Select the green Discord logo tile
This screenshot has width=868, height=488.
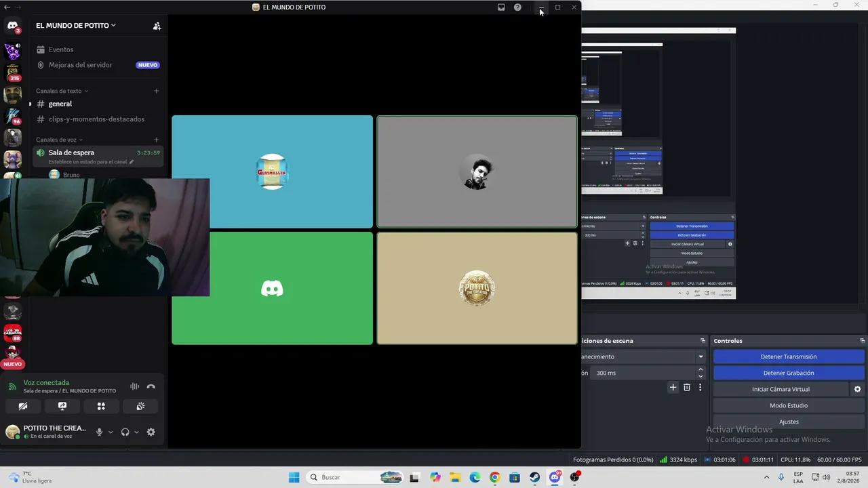point(273,288)
